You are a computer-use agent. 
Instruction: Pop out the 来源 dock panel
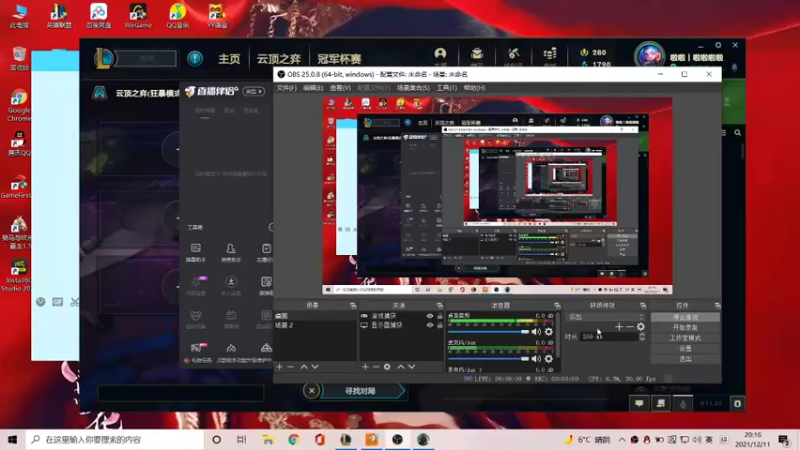[439, 306]
